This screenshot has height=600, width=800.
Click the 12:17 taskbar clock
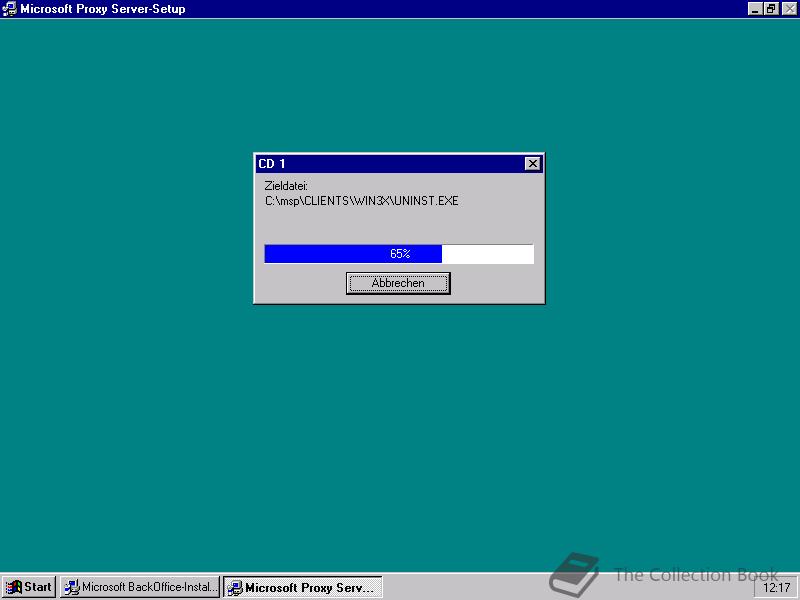[x=777, y=588]
